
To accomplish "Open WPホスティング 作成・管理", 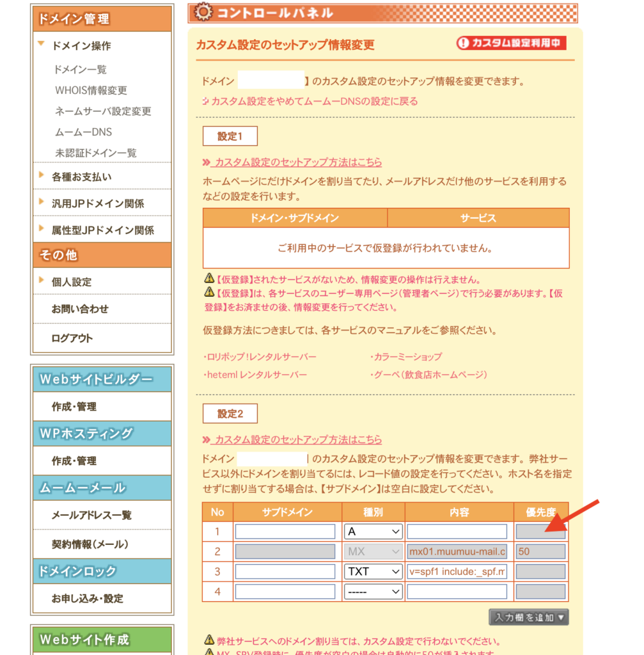I will pos(74,461).
